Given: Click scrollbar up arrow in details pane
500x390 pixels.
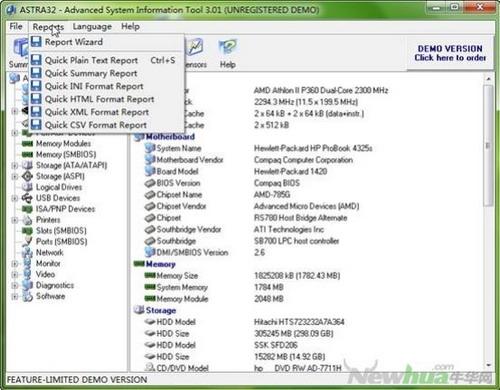Looking at the screenshot, I should [x=488, y=79].
